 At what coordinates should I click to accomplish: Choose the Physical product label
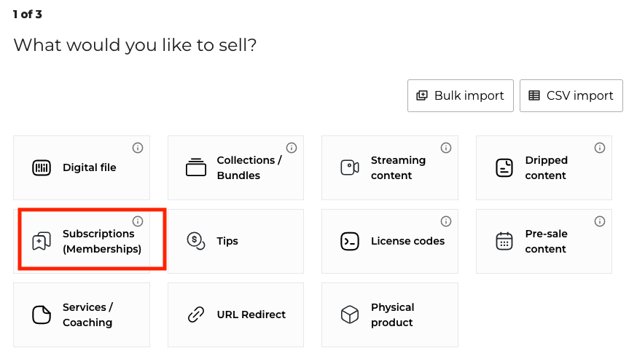coord(392,315)
